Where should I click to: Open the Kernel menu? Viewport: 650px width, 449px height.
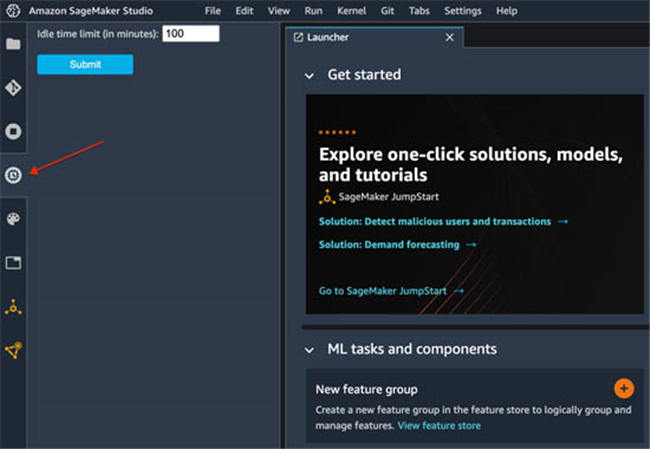351,11
